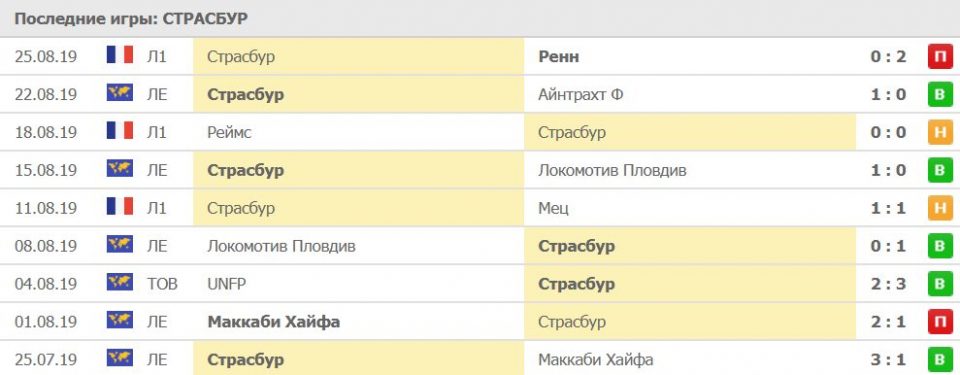960x375 pixels.
Task: Click the red П badge for the 01.08.19 match
Action: click(x=940, y=322)
